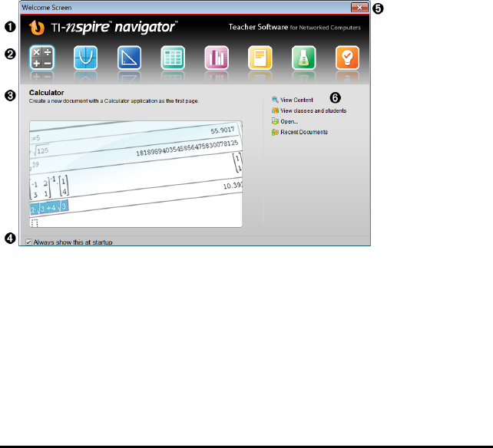Select the Vernier DataQuest flask icon
Image resolution: width=493 pixels, height=448 pixels.
(x=304, y=58)
